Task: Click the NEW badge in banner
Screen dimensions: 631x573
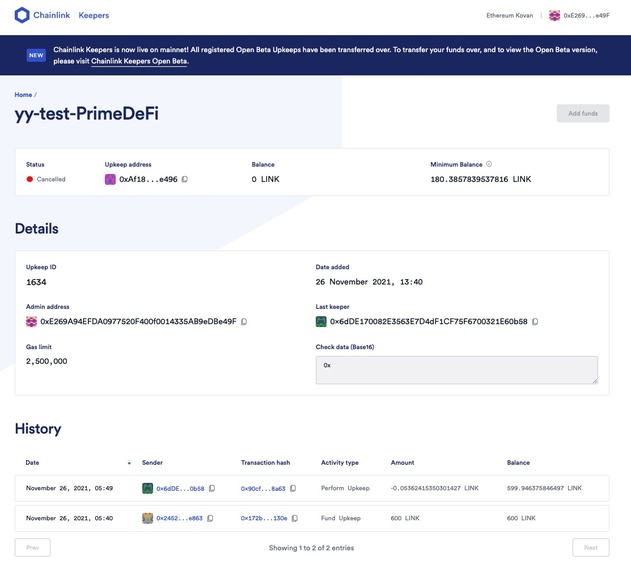Action: [x=36, y=55]
